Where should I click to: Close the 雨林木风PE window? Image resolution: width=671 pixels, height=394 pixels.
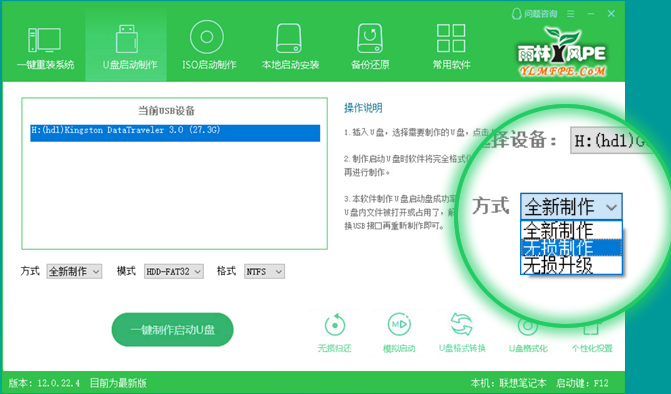tap(611, 14)
